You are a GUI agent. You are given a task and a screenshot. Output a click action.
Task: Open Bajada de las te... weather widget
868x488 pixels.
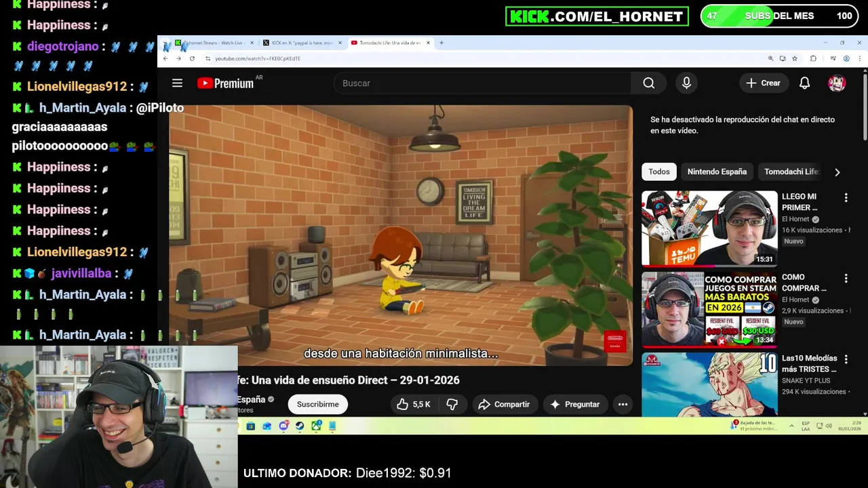[753, 426]
